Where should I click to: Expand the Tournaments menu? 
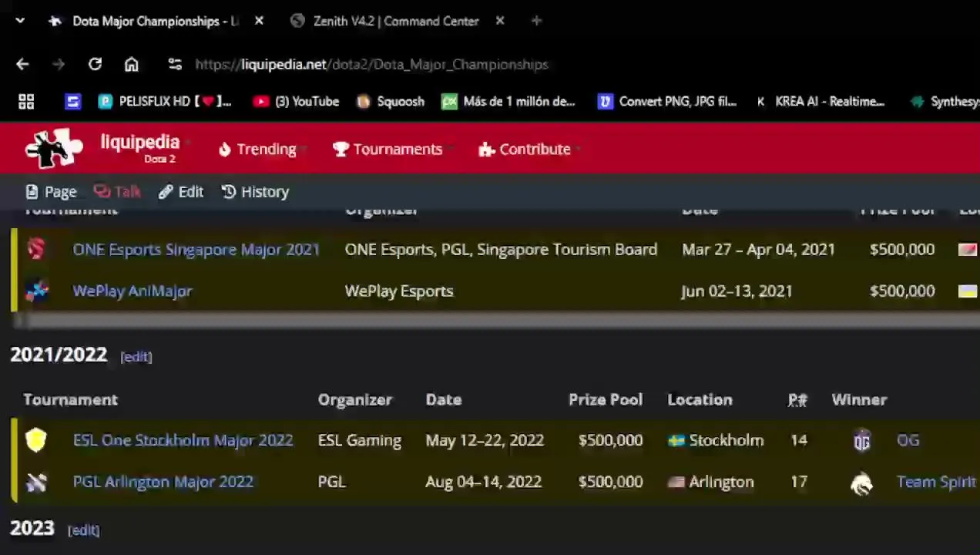[x=392, y=150]
